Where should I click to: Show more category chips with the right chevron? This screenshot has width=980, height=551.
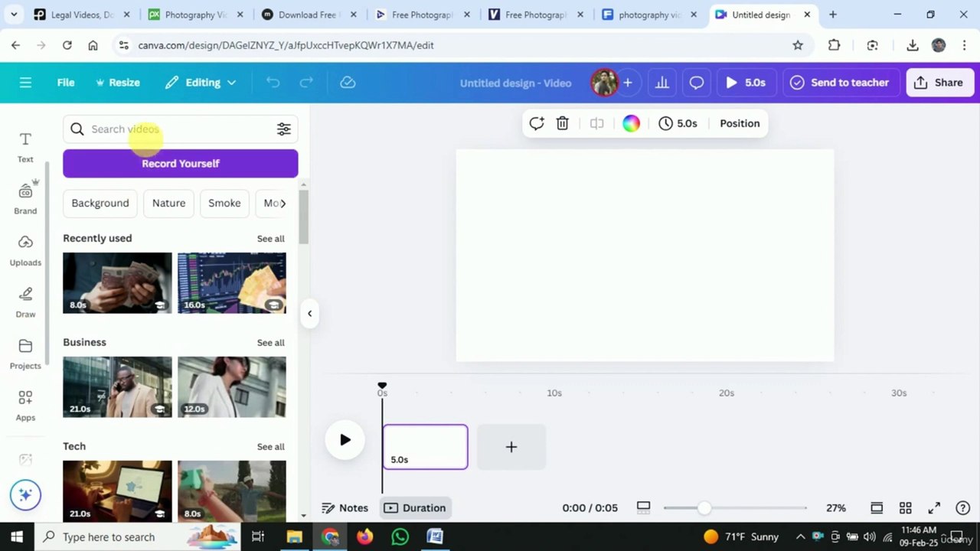pos(283,203)
